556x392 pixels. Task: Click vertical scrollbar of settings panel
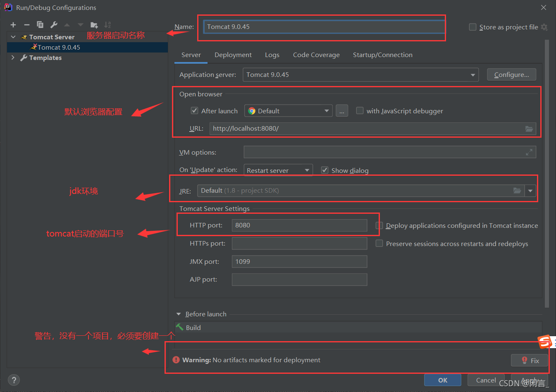(547, 174)
